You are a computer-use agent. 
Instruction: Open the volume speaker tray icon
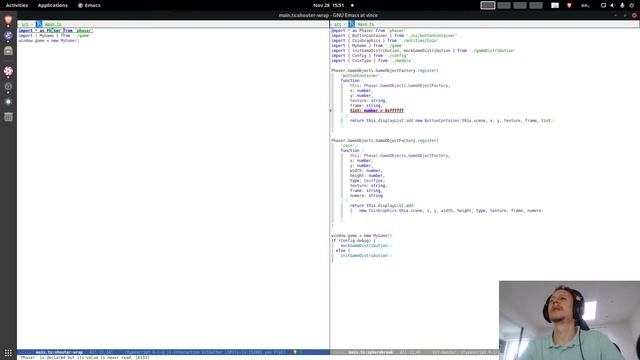click(x=612, y=5)
